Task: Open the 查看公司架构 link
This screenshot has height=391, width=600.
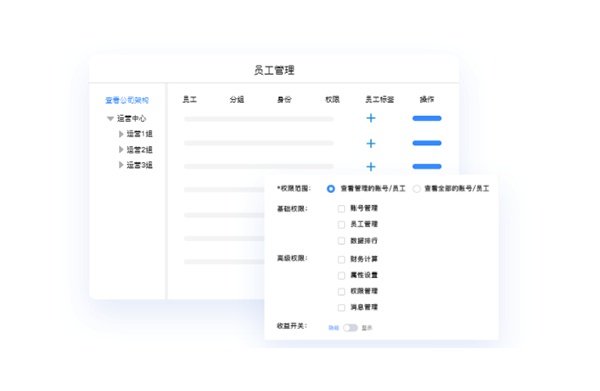Action: point(127,100)
